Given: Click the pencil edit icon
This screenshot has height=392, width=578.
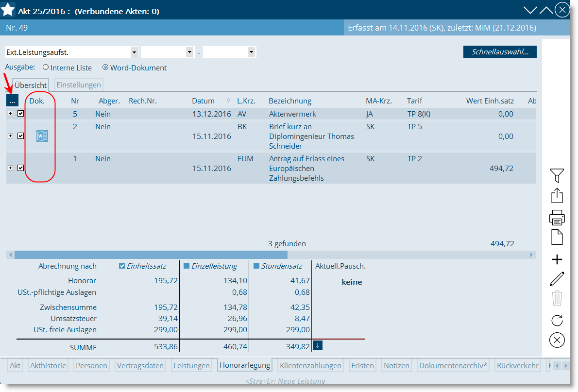Looking at the screenshot, I should [557, 279].
